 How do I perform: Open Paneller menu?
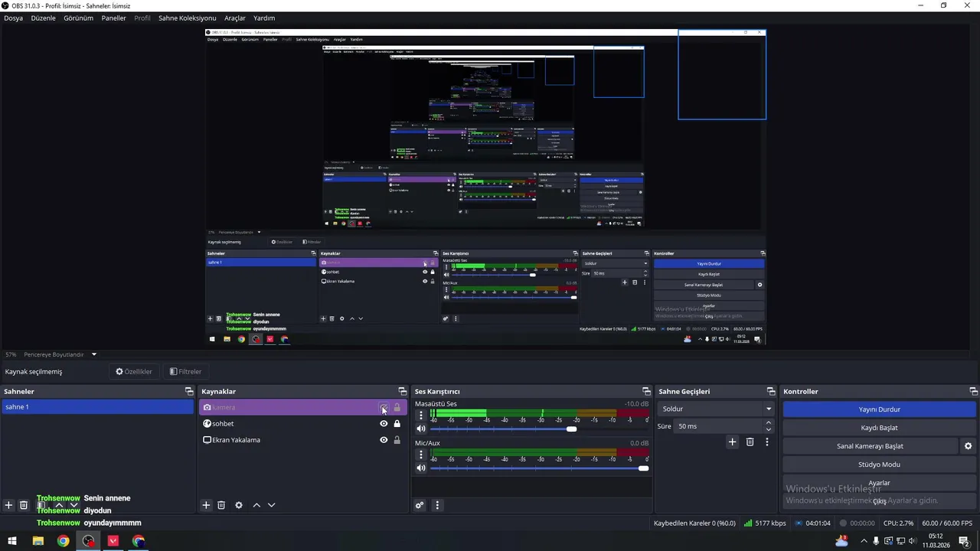coord(113,18)
